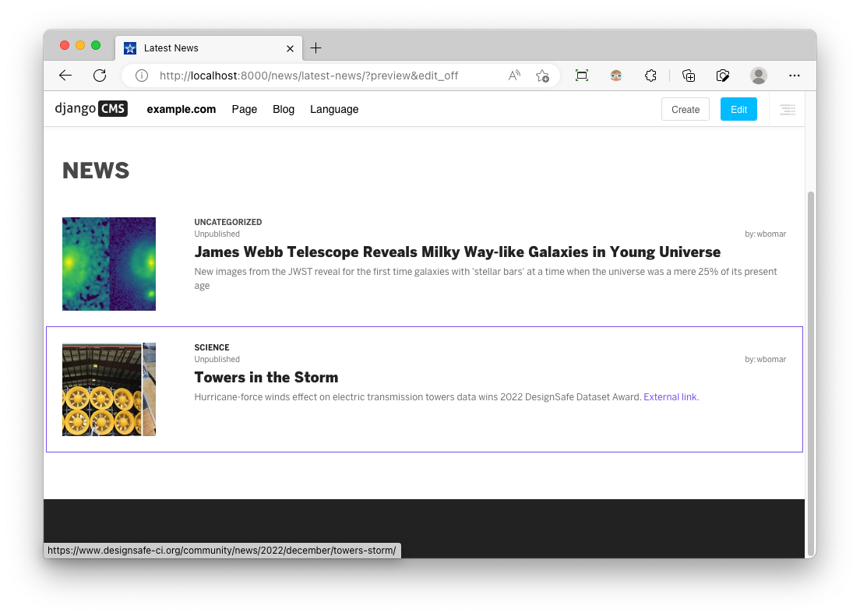Activate the Read Aloud icon
The height and width of the screenshot is (616, 860).
514,76
